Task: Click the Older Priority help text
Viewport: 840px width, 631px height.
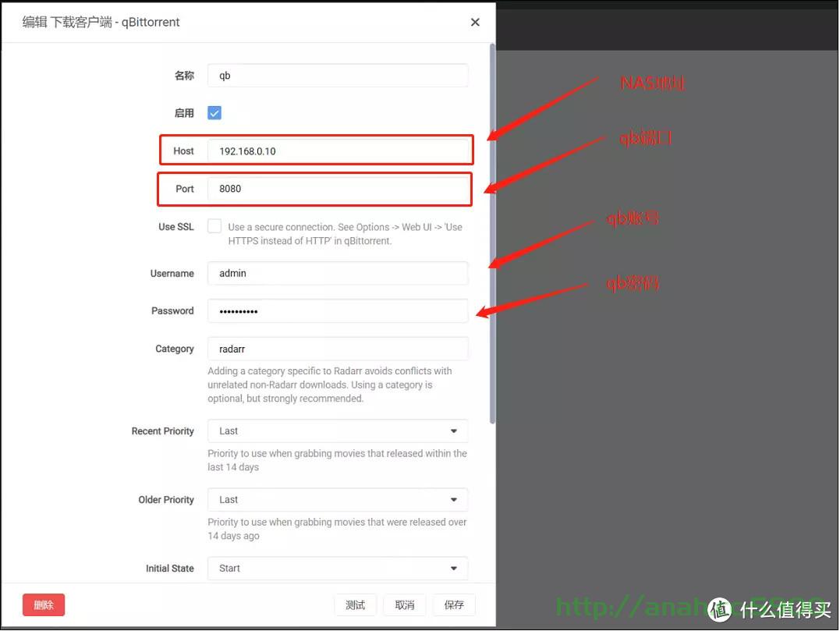Action: point(337,529)
